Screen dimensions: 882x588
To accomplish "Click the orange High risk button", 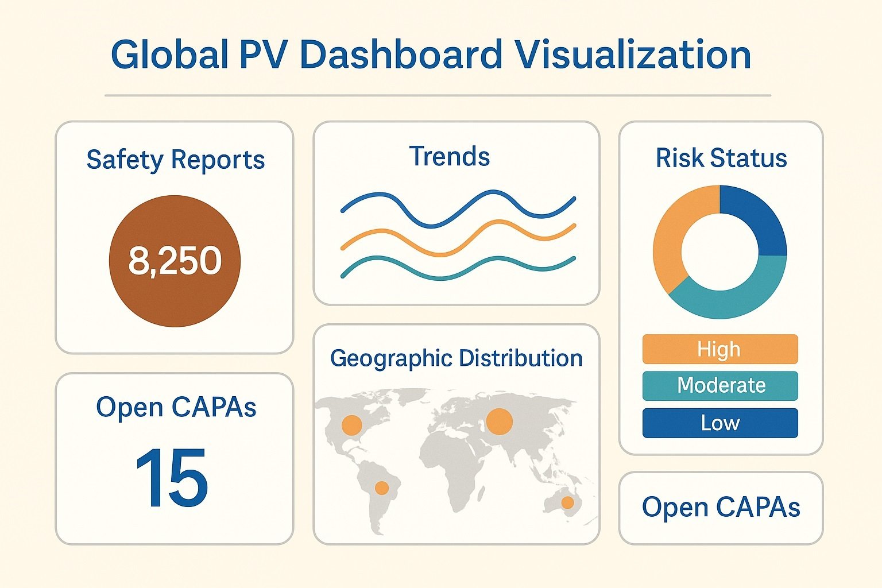I will click(x=720, y=349).
